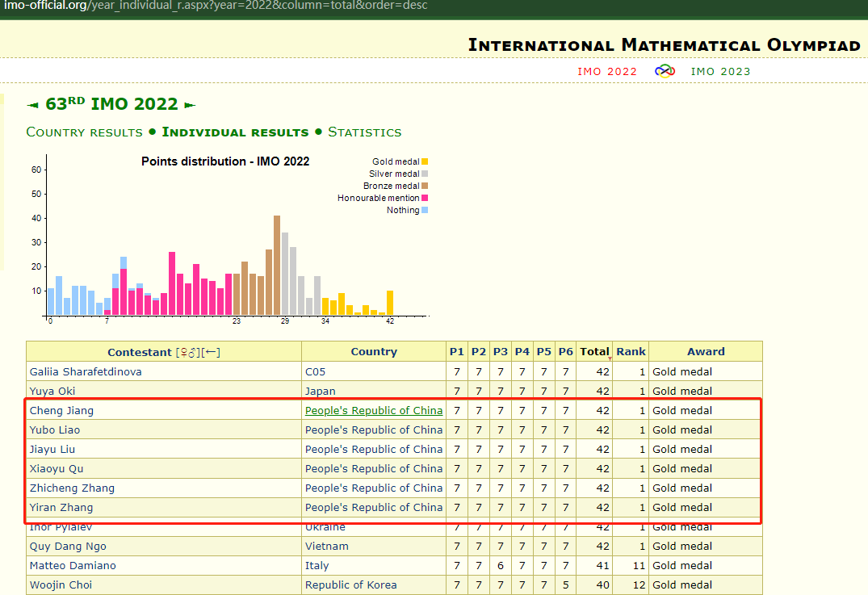Click the Gold medal yellow legend swatch
This screenshot has width=868, height=595.
[x=425, y=161]
